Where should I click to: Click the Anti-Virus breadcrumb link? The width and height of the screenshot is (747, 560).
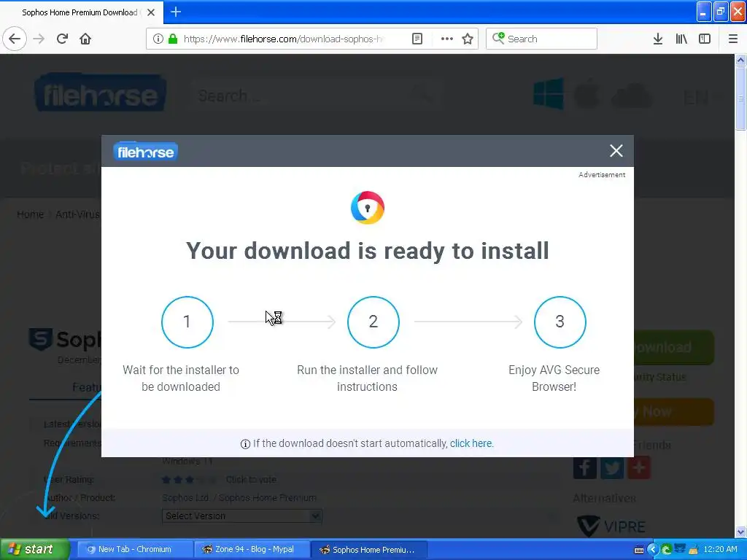(77, 214)
